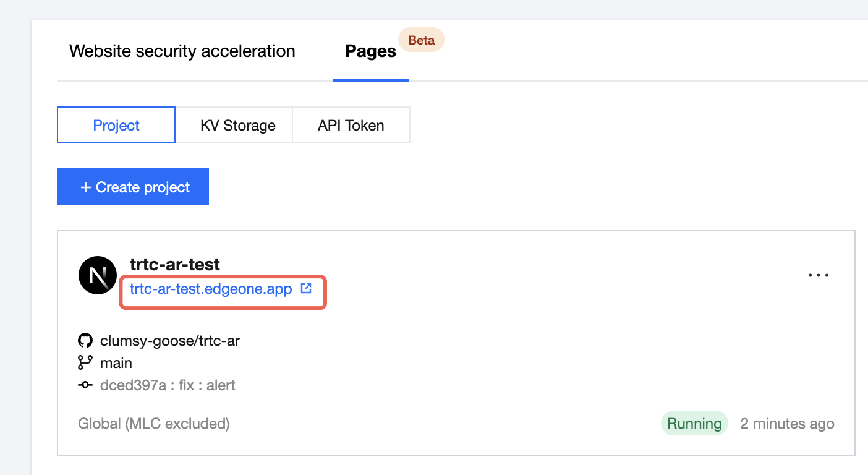Click the git branch icon next to main
This screenshot has width=868, height=475.
click(x=85, y=362)
